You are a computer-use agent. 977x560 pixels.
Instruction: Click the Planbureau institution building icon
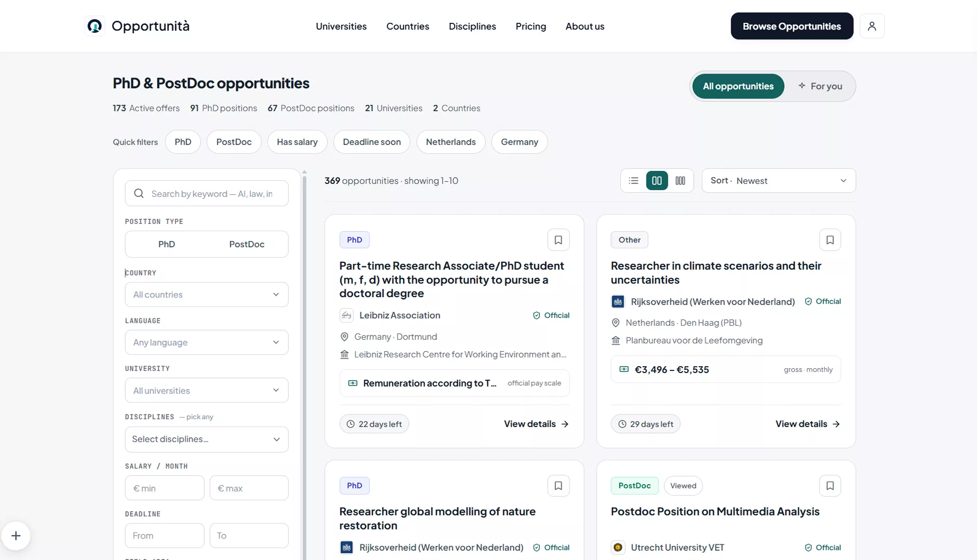(x=616, y=341)
